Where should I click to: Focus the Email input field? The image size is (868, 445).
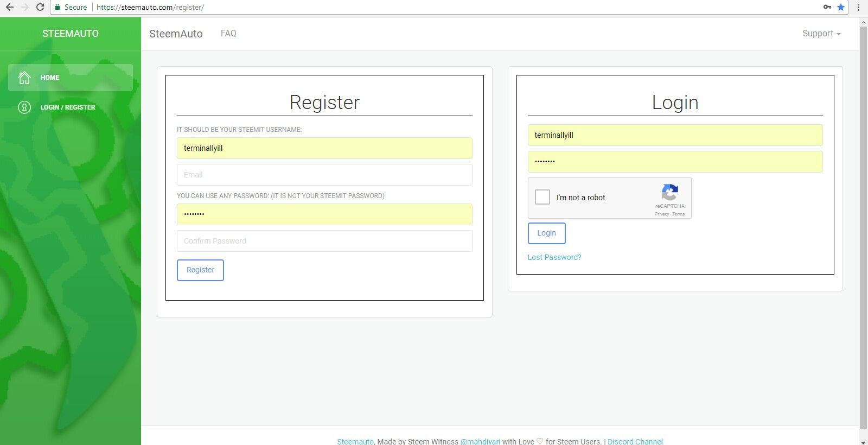click(x=324, y=175)
